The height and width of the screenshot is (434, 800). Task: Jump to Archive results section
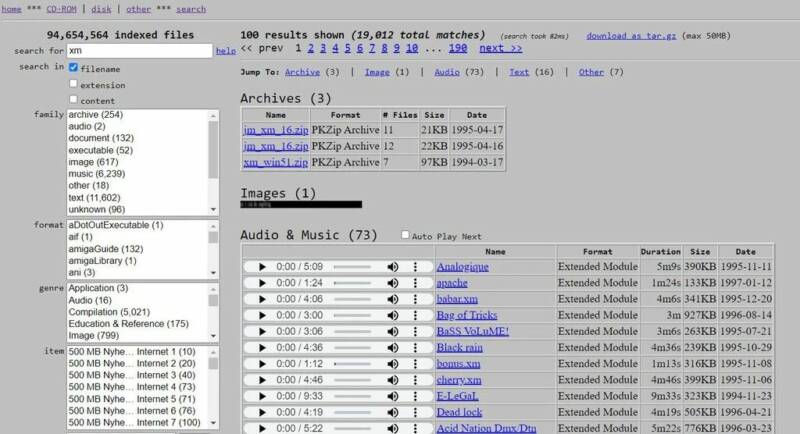pyautogui.click(x=302, y=72)
